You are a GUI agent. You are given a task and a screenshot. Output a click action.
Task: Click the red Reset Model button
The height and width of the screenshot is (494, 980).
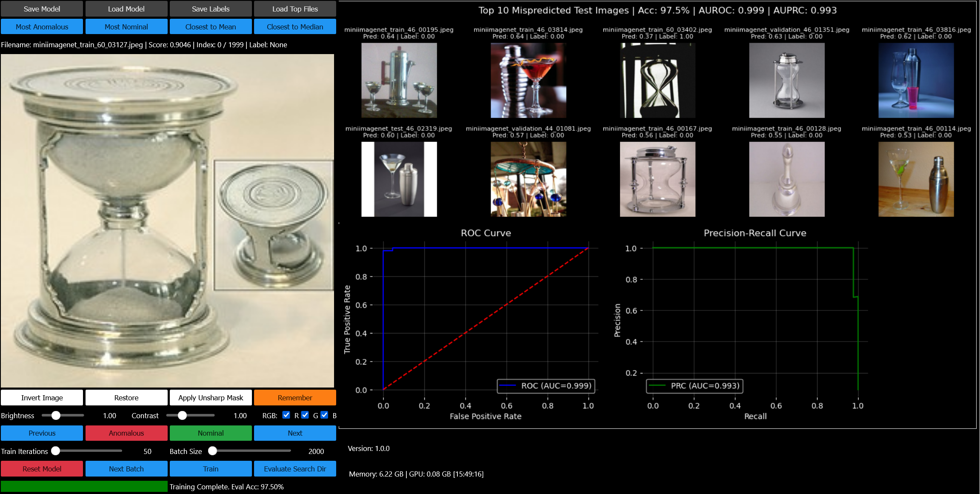(x=42, y=469)
